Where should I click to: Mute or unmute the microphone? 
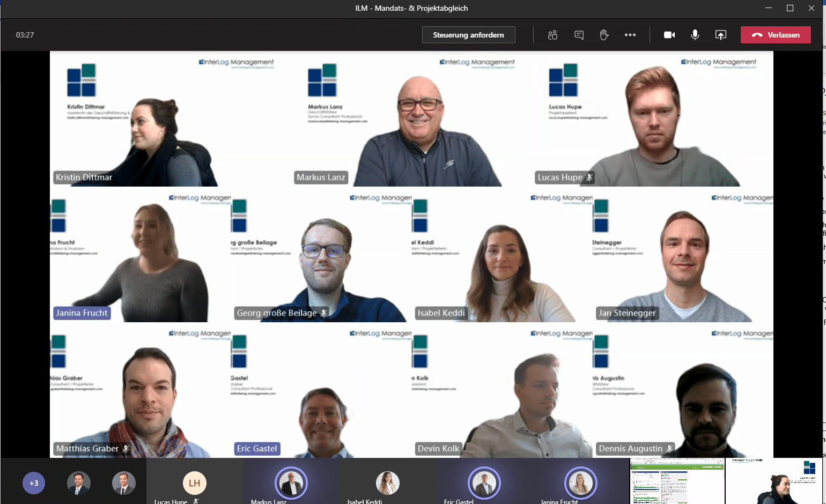695,35
